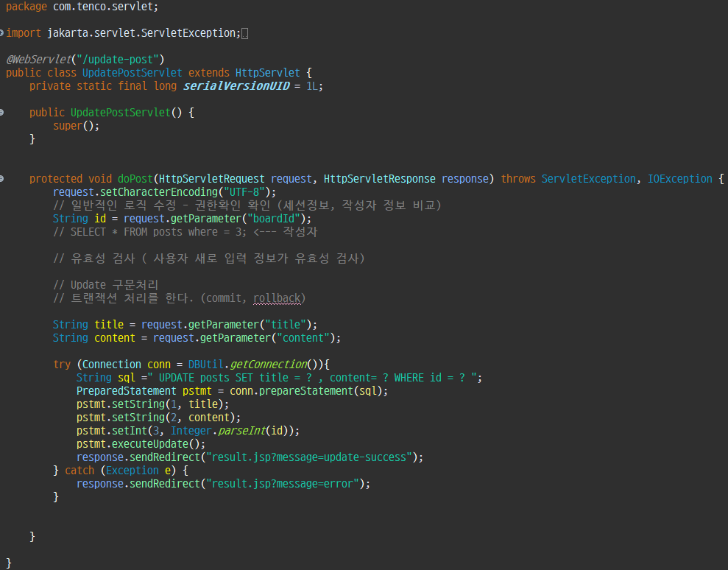Click 'getConnection' static method call
The image size is (728, 570).
269,365
